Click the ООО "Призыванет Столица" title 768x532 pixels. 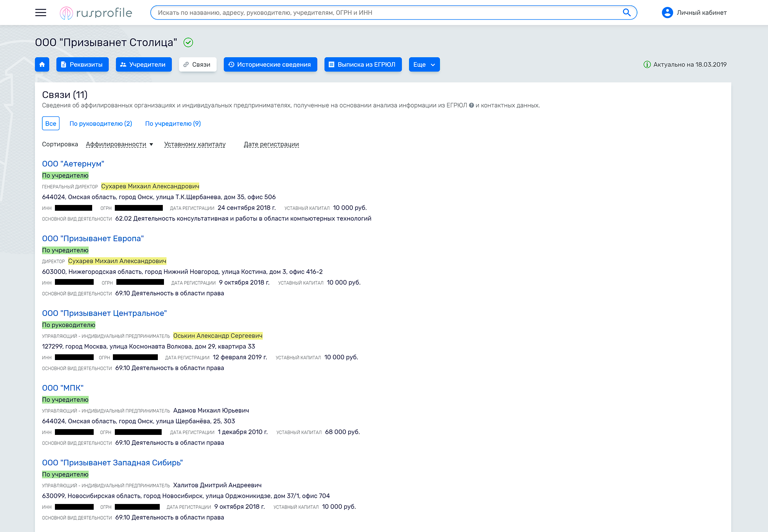pos(106,43)
